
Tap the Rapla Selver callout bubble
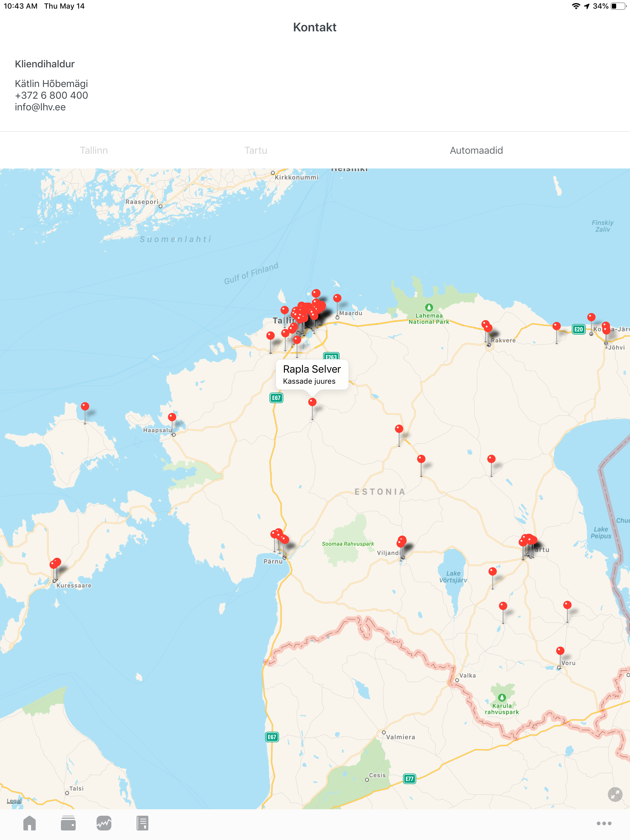coord(312,374)
